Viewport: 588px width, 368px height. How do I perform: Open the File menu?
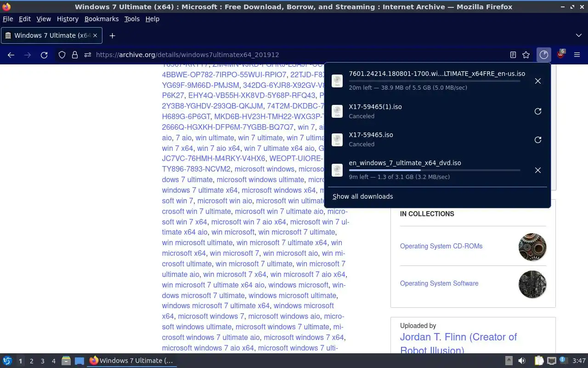pyautogui.click(x=8, y=19)
